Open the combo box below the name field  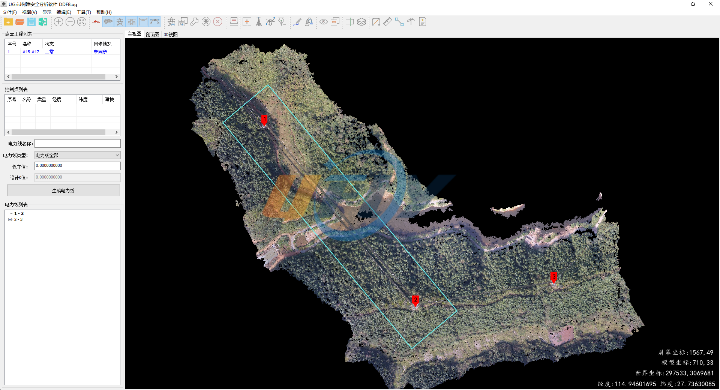(78, 155)
